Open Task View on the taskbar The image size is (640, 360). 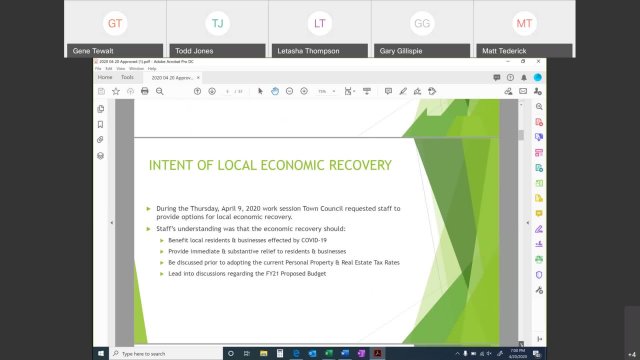pos(247,353)
